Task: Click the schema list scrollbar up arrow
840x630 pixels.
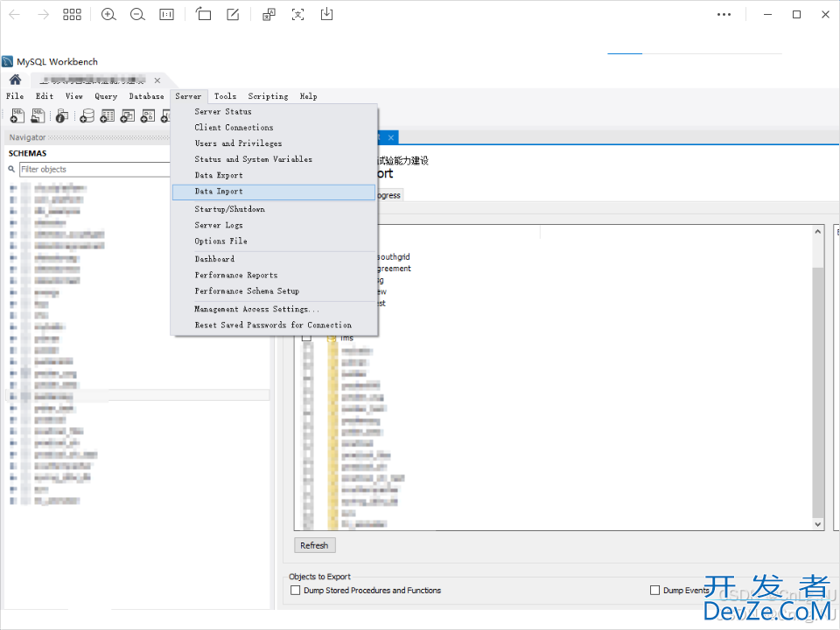Action: pos(817,231)
